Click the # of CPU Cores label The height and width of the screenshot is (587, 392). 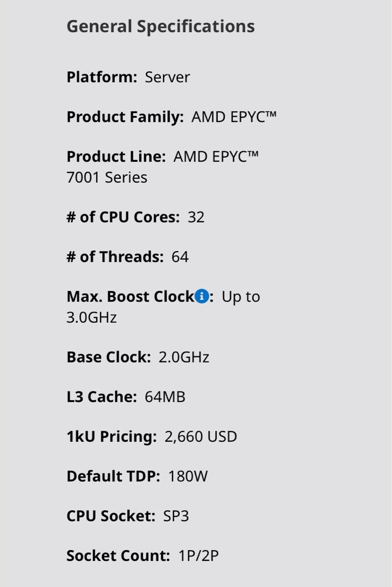(123, 217)
